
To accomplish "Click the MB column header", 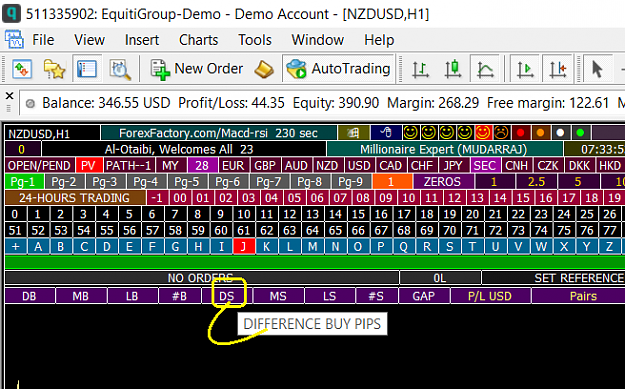I will coord(81,296).
